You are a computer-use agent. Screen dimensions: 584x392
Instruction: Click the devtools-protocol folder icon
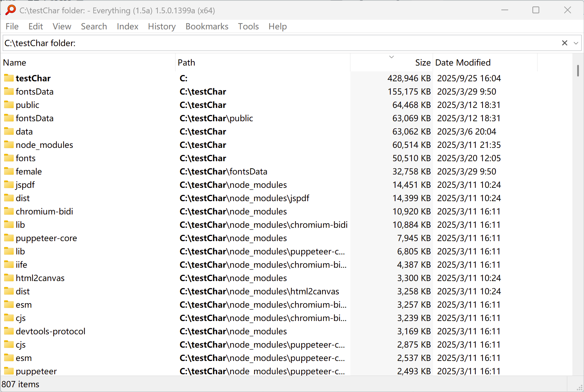pos(9,331)
